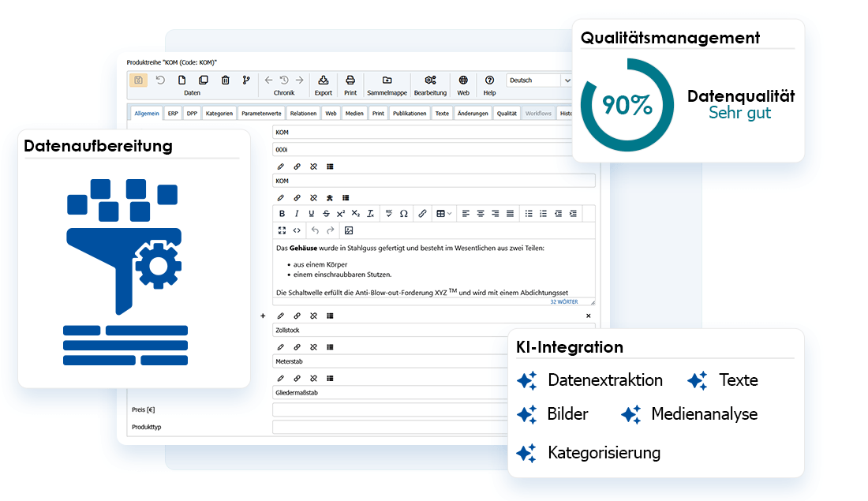Switch to the Texte tab
This screenshot has width=868, height=501.
pos(443,114)
